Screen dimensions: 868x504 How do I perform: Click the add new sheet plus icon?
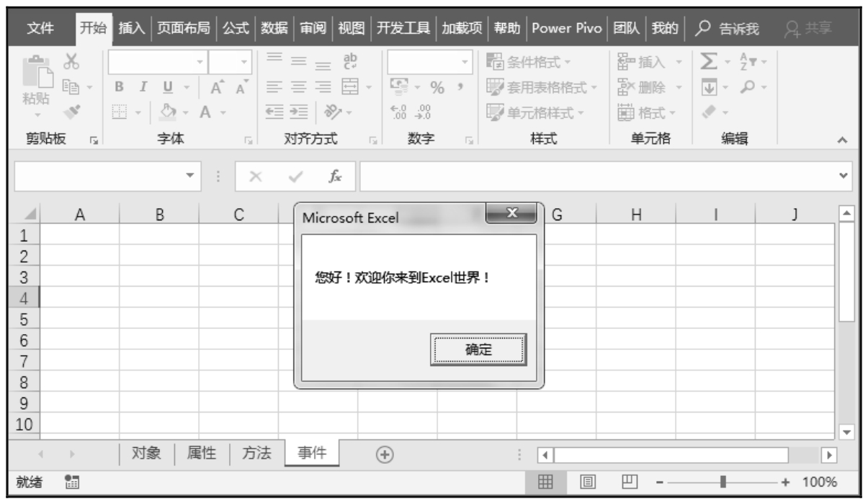[386, 454]
